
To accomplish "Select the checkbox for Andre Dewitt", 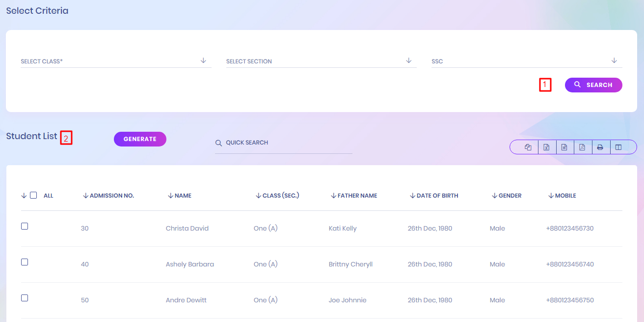I will 25,298.
